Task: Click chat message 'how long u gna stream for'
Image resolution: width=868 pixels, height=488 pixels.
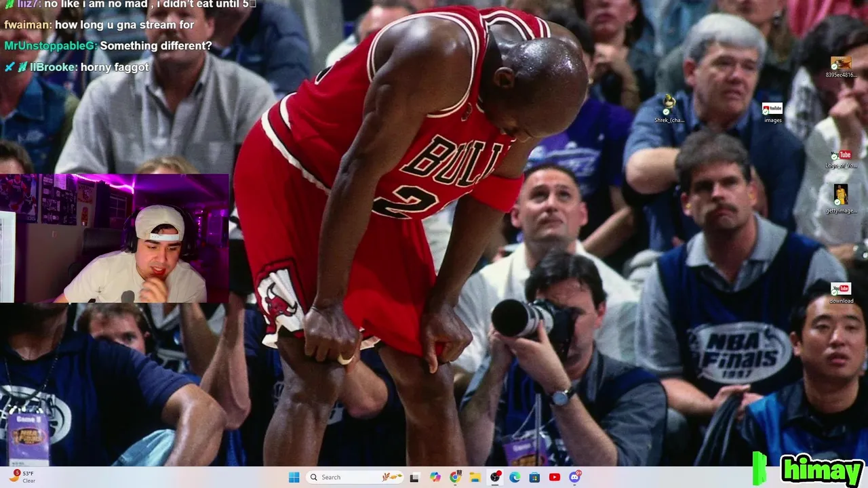Action: tap(124, 24)
